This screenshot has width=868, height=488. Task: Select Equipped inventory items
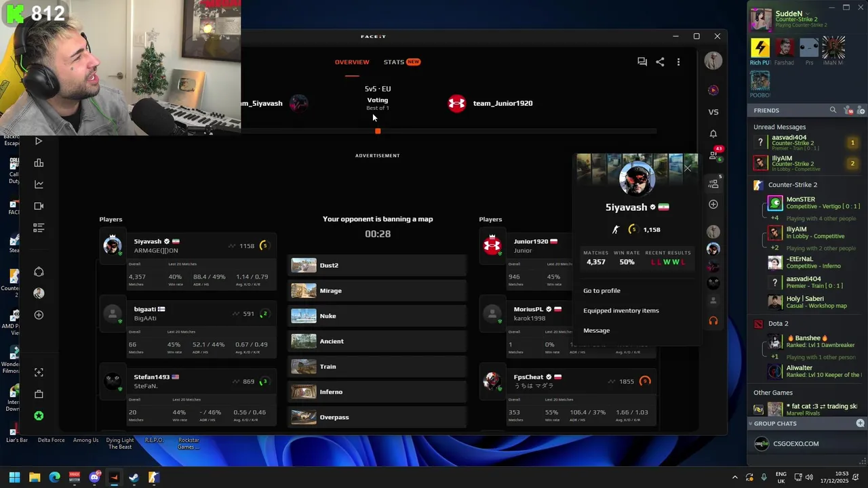coord(621,310)
